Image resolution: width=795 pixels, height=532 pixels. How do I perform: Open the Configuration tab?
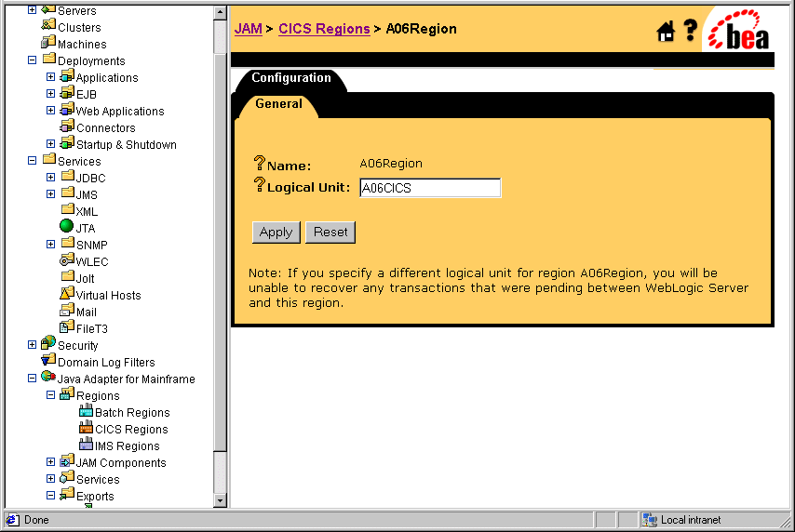291,78
